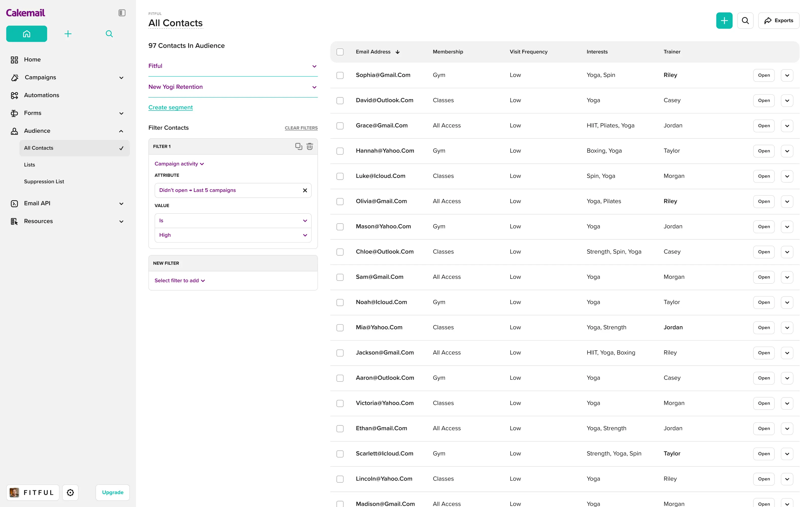
Task: Click the teal home icon button
Action: point(26,34)
